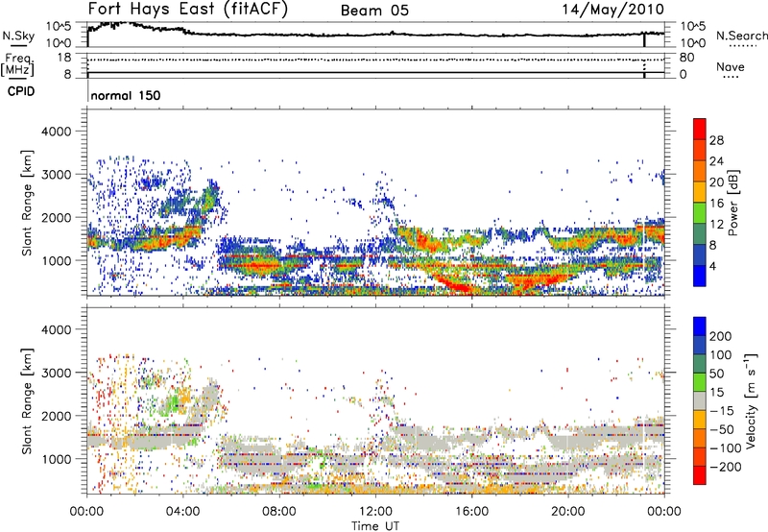The height and width of the screenshot is (532, 768).
Task: Select the 'normal 150' CPID text
Action: tap(126, 95)
